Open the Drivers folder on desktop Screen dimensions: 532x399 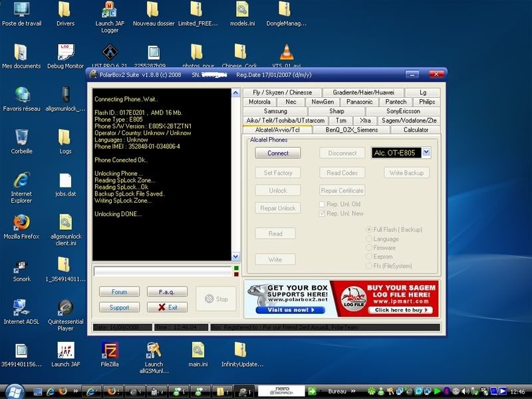[x=65, y=13]
